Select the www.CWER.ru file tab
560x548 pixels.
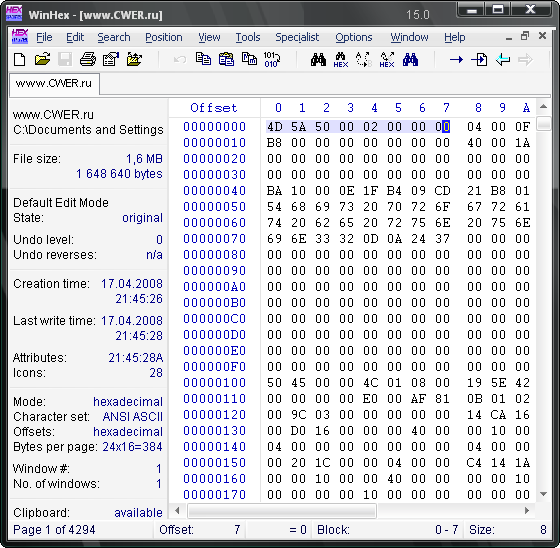pyautogui.click(x=54, y=84)
